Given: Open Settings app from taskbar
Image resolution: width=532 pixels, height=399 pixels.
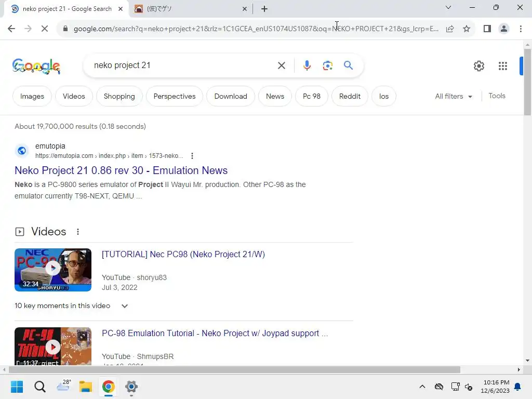Looking at the screenshot, I should pos(131,387).
